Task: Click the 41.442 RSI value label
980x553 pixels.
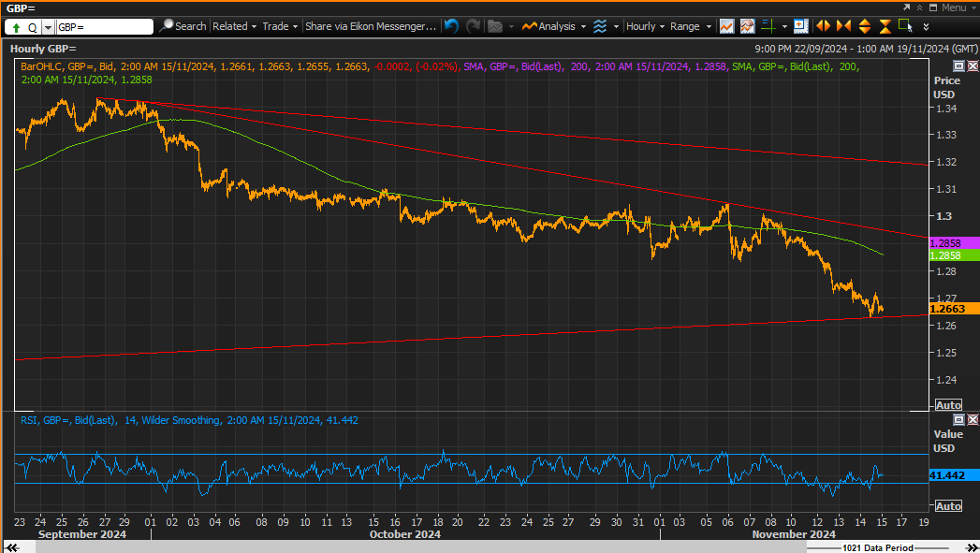Action: click(x=955, y=475)
